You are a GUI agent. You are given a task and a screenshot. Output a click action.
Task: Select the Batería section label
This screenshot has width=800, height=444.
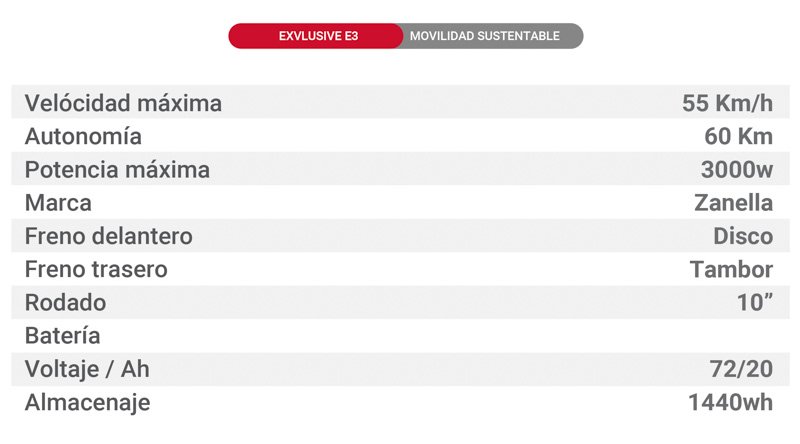tap(62, 336)
